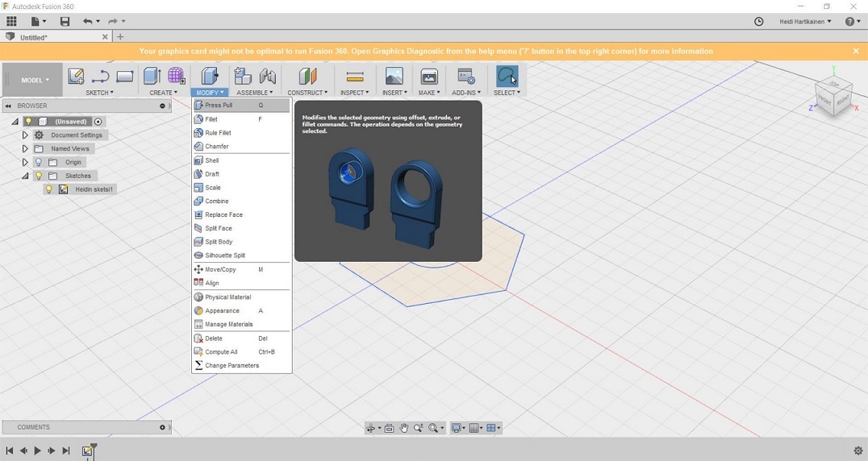Choose Chamfer from Modify menu

(241, 147)
